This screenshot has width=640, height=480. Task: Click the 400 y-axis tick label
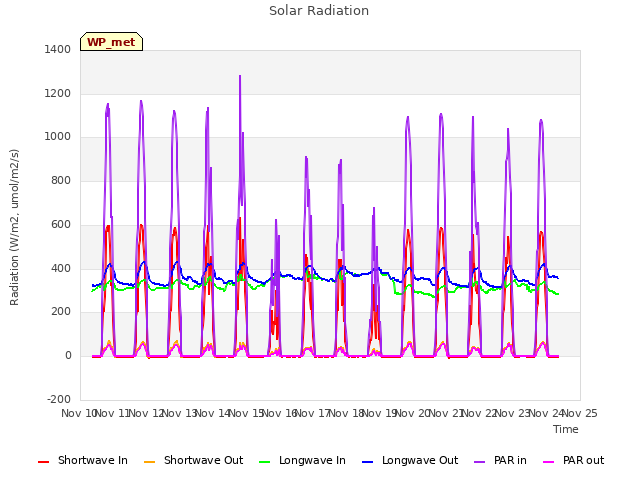(x=61, y=268)
